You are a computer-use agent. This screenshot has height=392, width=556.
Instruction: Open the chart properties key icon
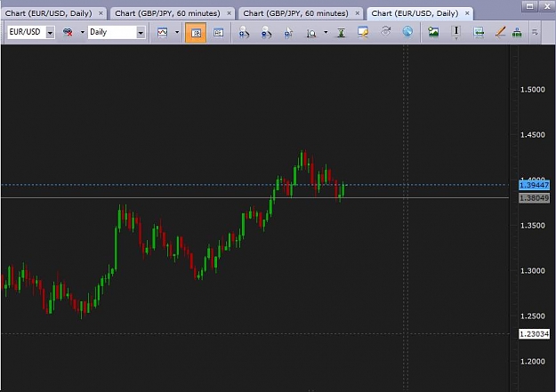(x=363, y=32)
